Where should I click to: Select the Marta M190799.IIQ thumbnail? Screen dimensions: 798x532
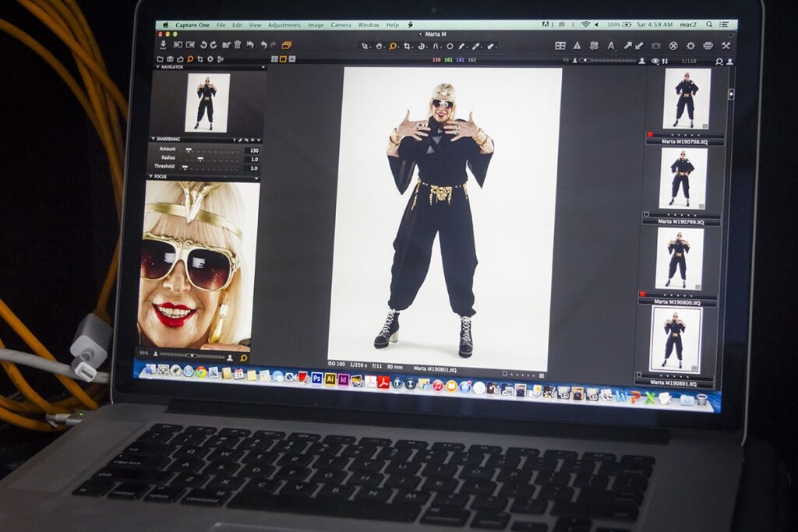point(682,178)
